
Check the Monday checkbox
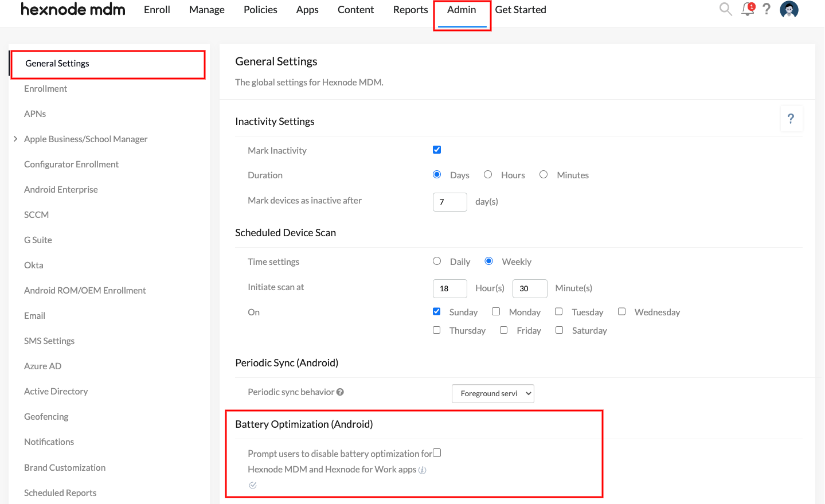coord(496,311)
